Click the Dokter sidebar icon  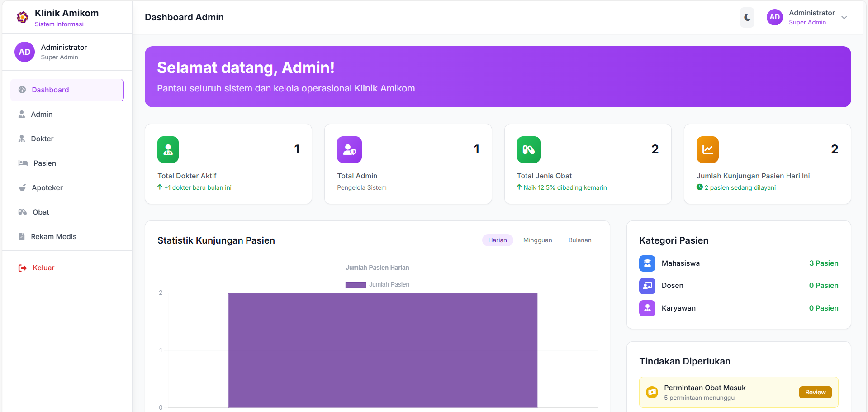(x=22, y=139)
